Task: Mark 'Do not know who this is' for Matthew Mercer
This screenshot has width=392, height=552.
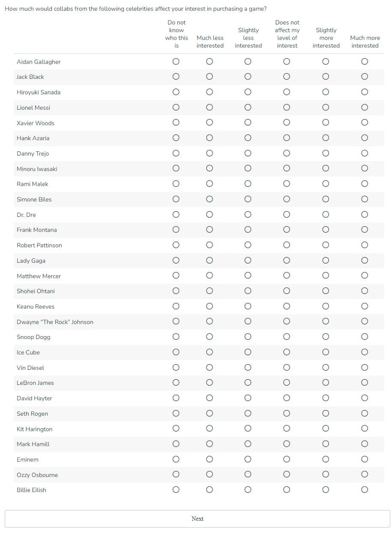Action: [x=176, y=276]
